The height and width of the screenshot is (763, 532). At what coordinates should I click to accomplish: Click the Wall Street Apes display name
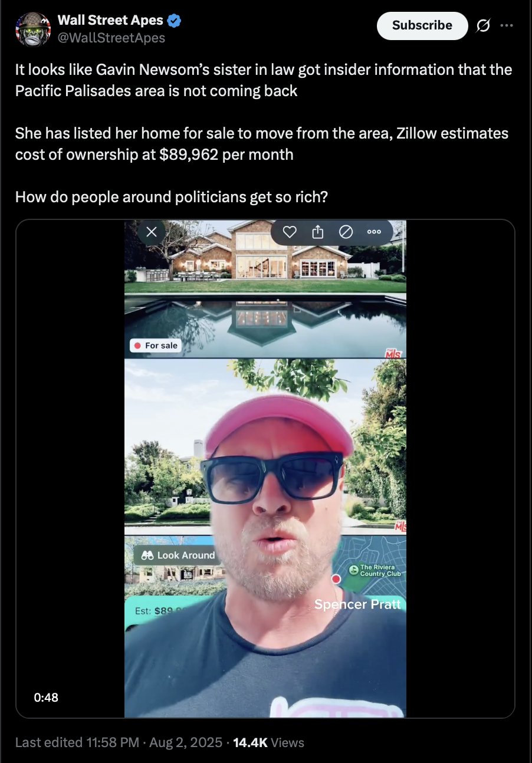[x=110, y=21]
